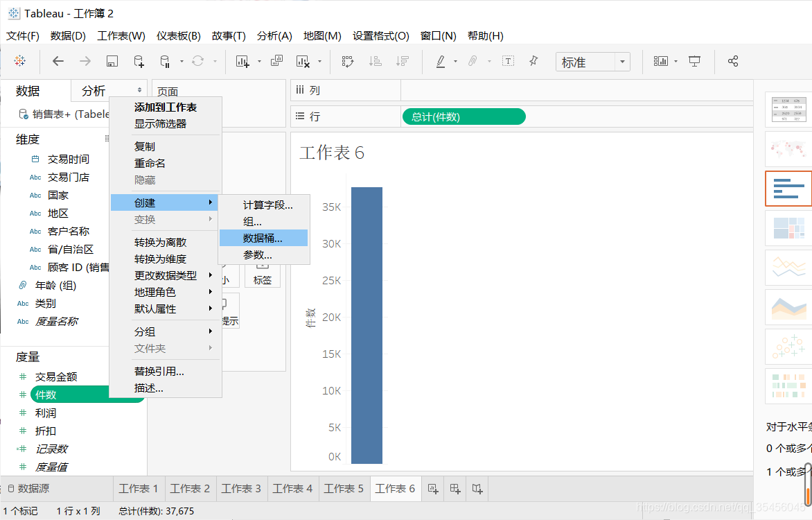Screen dimensions: 812x520
Task: Click the pause auto updates icon
Action: [165, 61]
